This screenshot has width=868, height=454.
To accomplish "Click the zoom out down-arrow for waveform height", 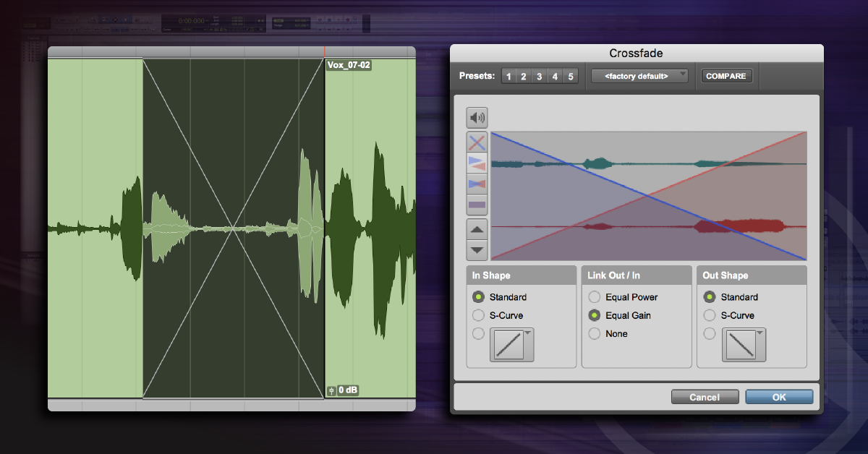I will (x=477, y=250).
